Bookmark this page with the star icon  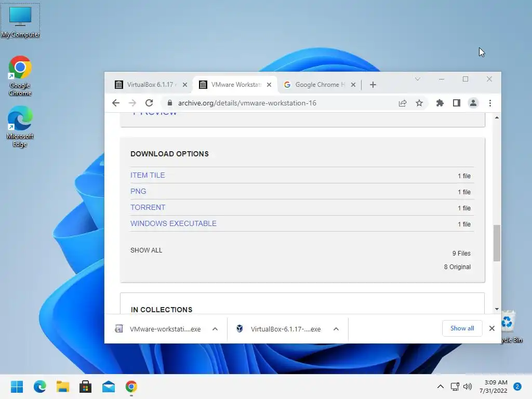(x=419, y=103)
